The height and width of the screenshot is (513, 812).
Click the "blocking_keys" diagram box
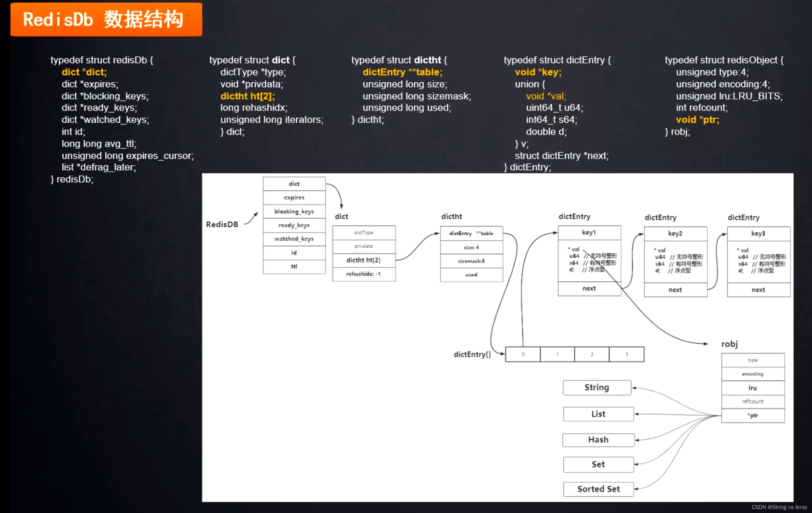(x=294, y=212)
